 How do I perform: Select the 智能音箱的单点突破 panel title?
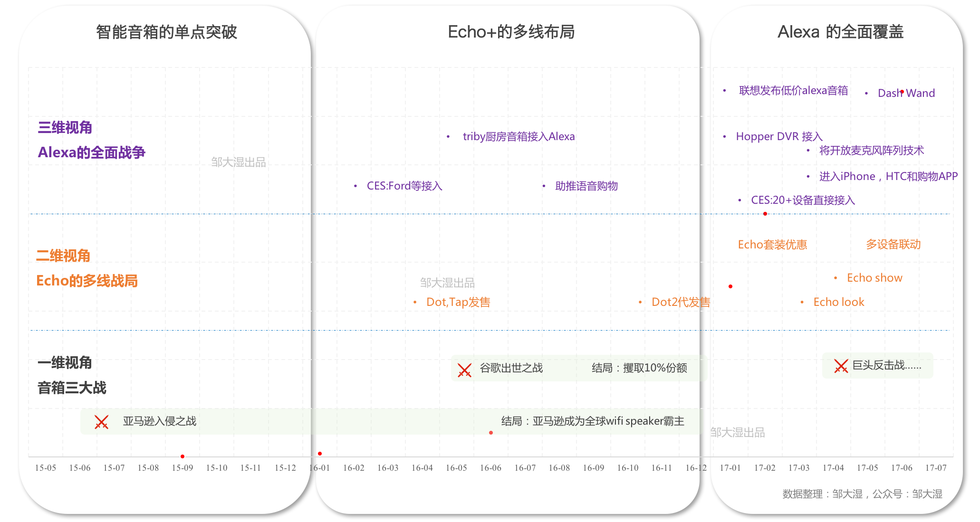[x=166, y=32]
